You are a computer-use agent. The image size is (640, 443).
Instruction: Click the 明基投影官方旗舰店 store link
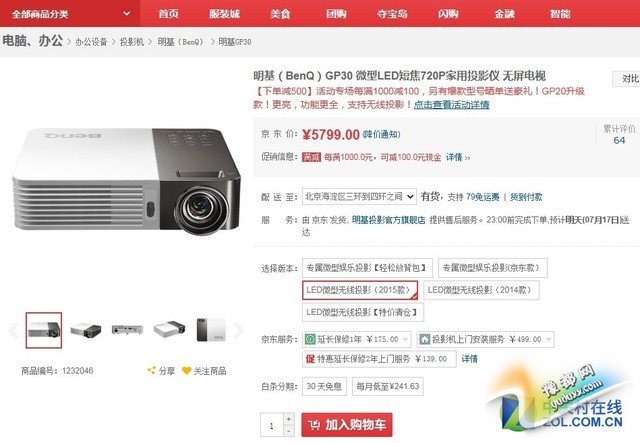[388, 220]
